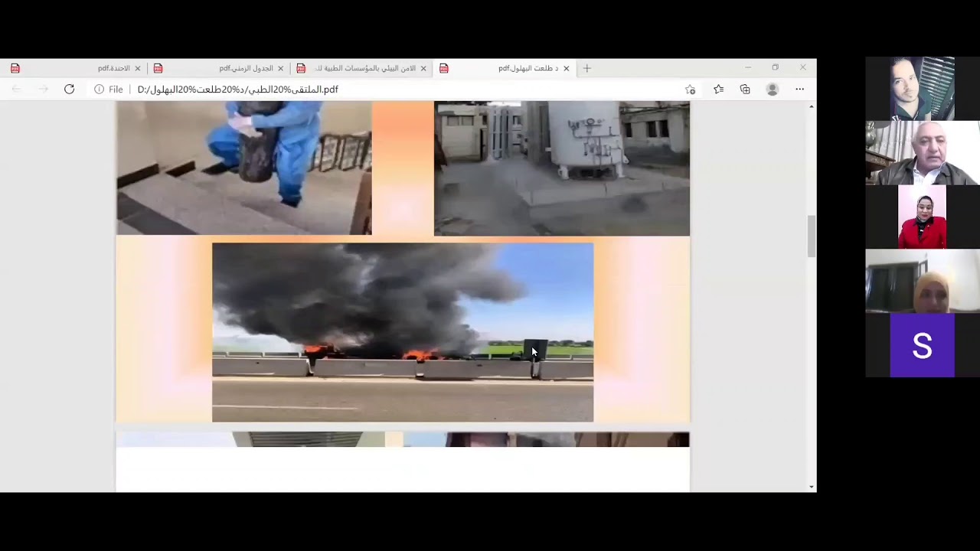Screen dimensions: 980x551
Task: Open Settings and more menu
Action: click(x=799, y=90)
